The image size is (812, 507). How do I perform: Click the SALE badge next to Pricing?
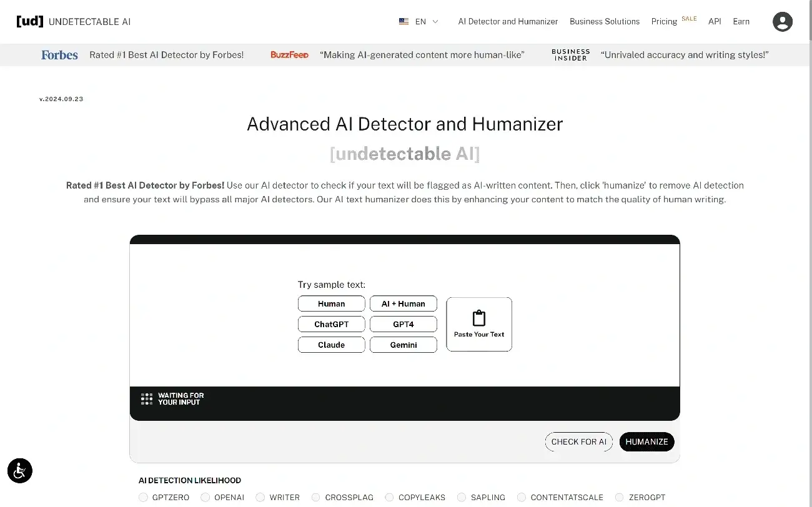(690, 19)
